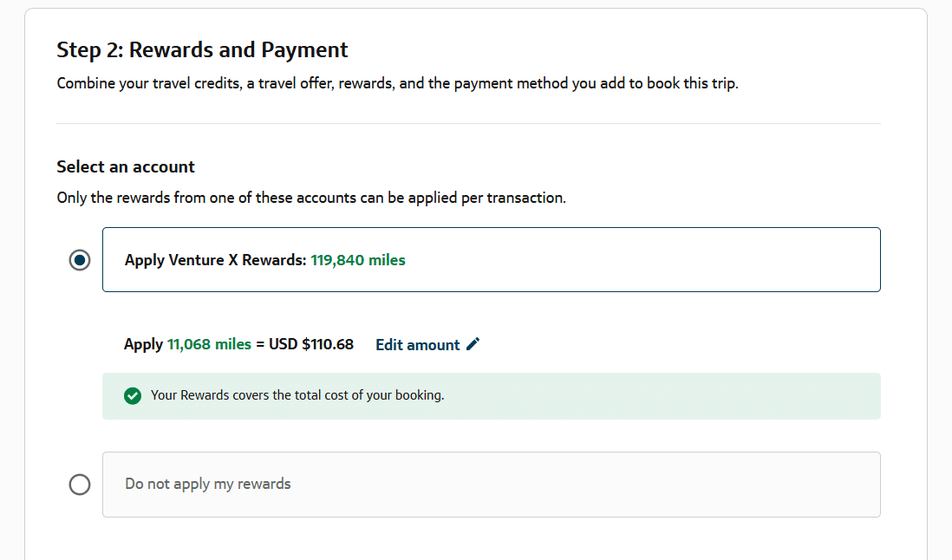The height and width of the screenshot is (560, 952).
Task: Click the Apply Venture X Rewards label text
Action: (215, 260)
